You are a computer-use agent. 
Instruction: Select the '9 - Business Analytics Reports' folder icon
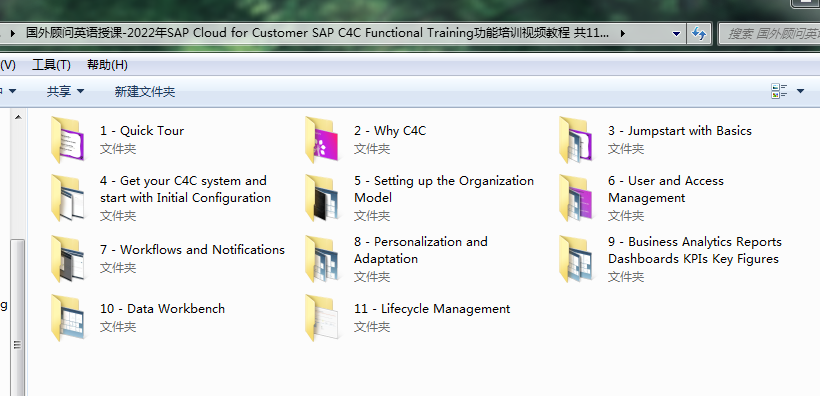pyautogui.click(x=575, y=259)
